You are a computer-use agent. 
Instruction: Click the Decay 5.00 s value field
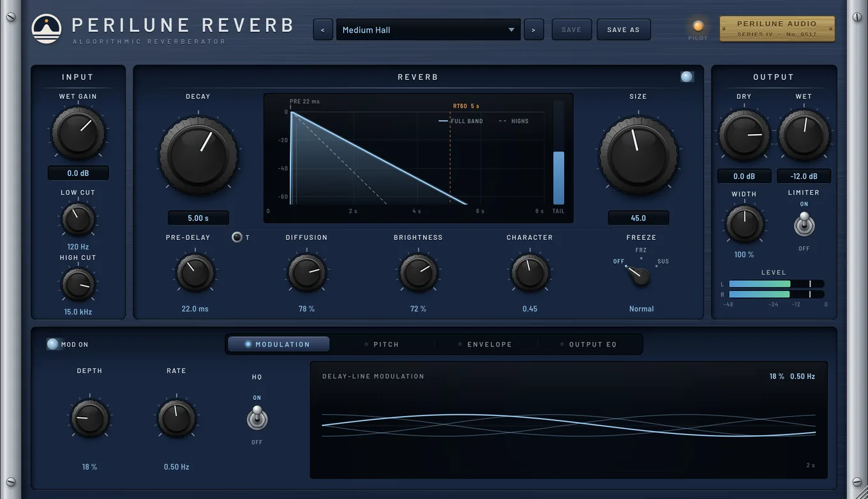pyautogui.click(x=198, y=218)
